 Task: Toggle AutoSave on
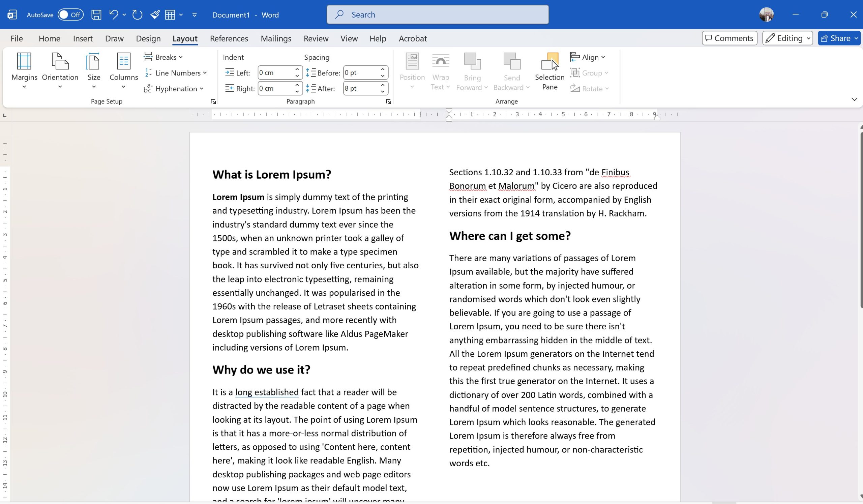pos(70,14)
